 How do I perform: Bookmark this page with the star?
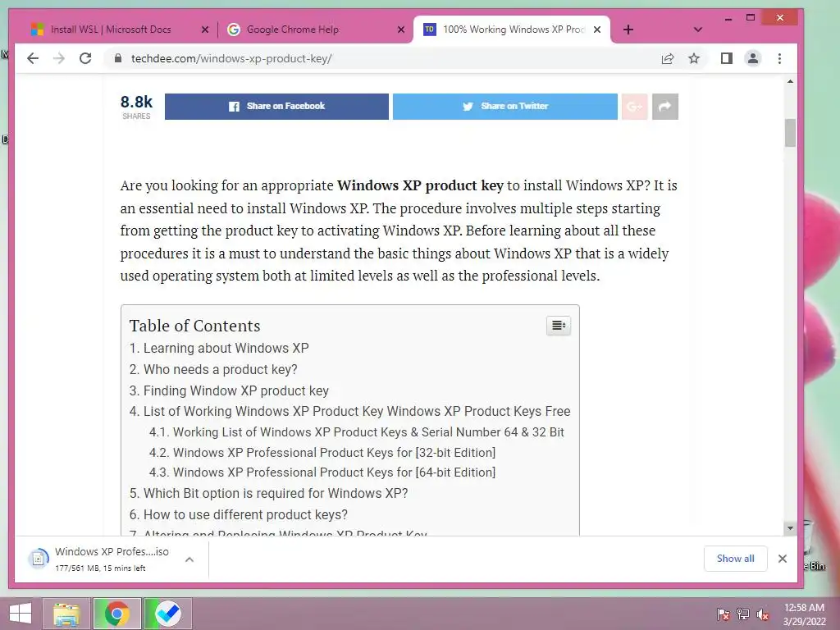(694, 58)
